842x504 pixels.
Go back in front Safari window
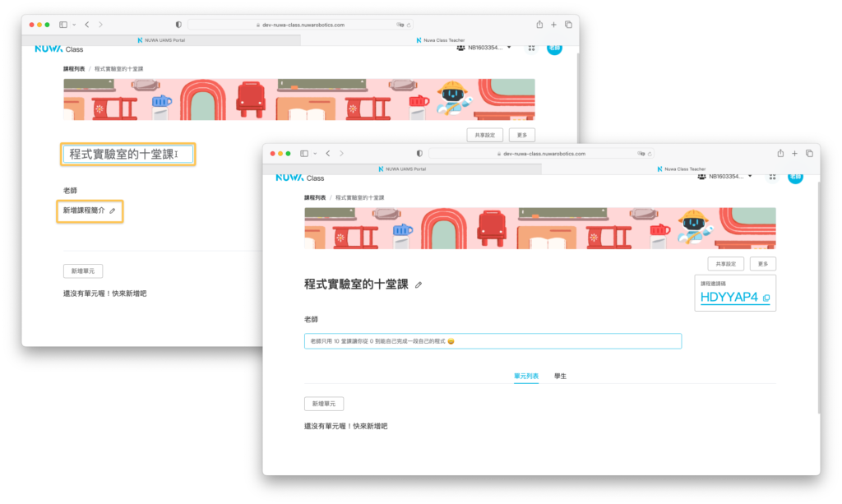(x=328, y=154)
